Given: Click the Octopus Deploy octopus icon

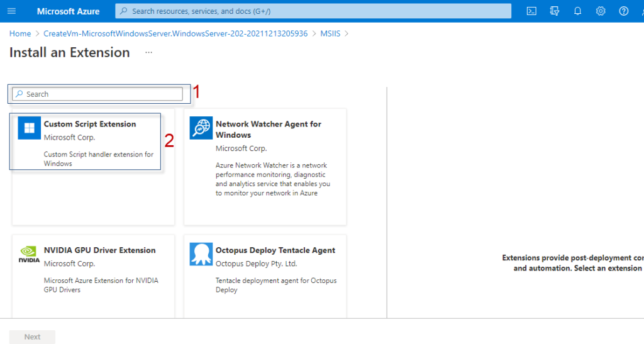Looking at the screenshot, I should [x=201, y=254].
